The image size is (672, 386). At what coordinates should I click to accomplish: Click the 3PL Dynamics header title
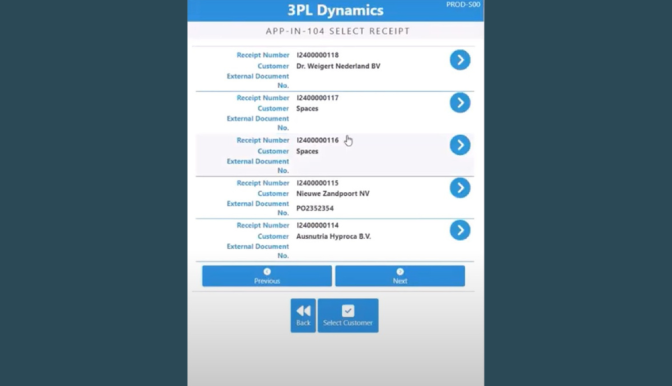tap(335, 10)
